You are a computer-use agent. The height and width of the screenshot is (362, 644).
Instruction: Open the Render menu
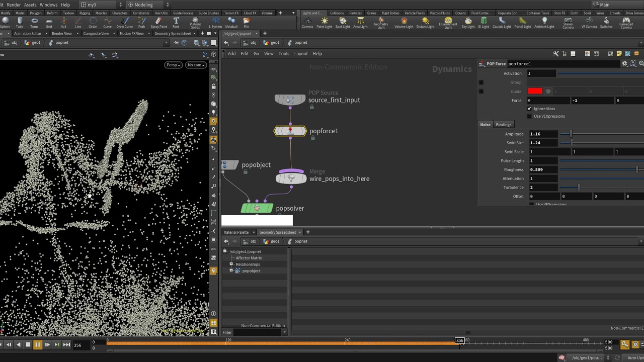point(14,5)
